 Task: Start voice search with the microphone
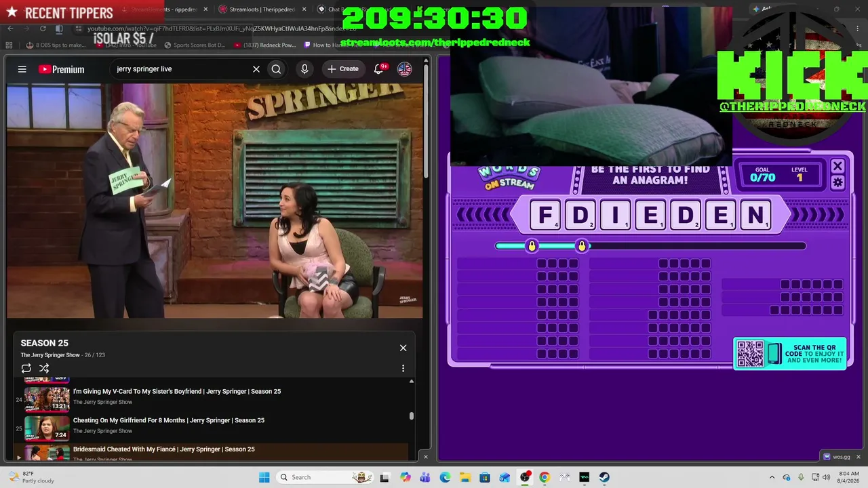click(x=304, y=69)
